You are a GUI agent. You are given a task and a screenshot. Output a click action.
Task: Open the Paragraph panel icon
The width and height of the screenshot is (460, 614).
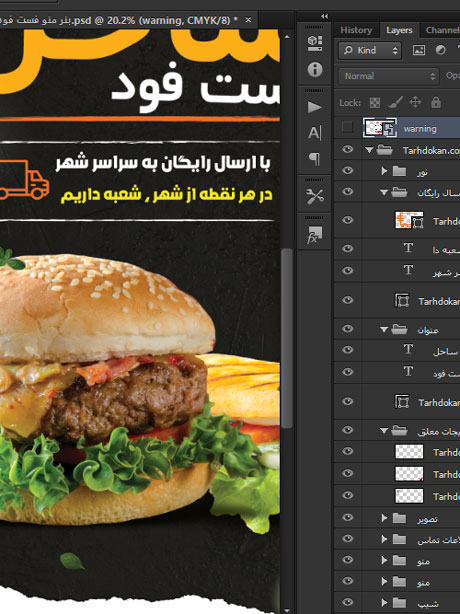coord(315,159)
